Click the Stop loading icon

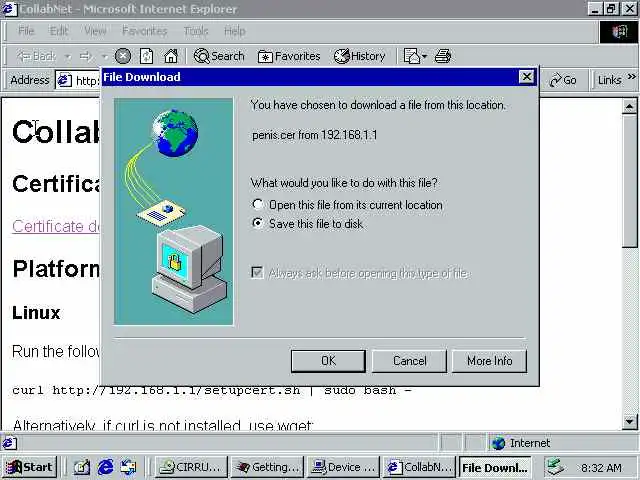[x=122, y=56]
